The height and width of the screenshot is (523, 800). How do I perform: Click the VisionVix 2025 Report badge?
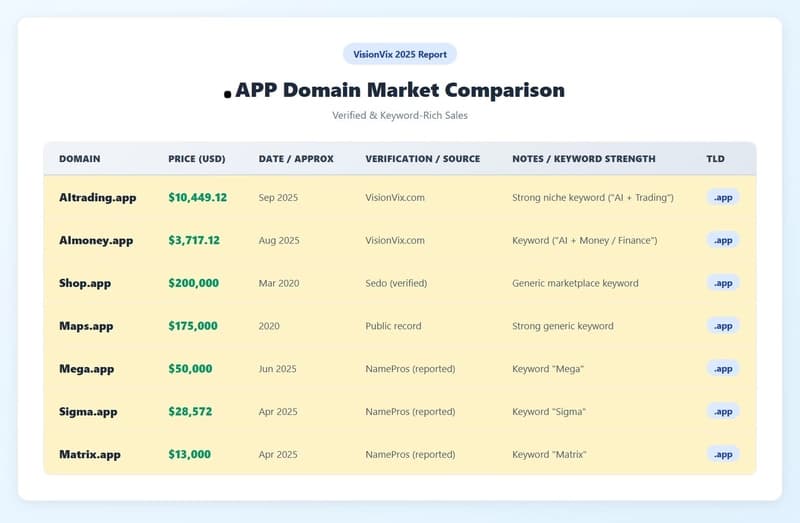point(399,54)
